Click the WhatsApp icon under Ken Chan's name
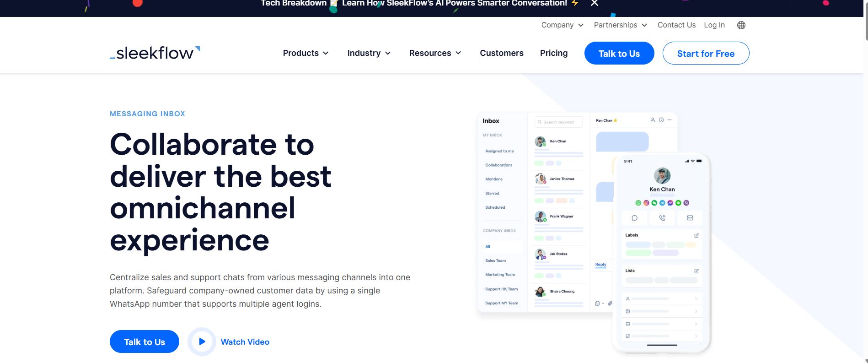Image resolution: width=868 pixels, height=363 pixels. click(x=638, y=203)
